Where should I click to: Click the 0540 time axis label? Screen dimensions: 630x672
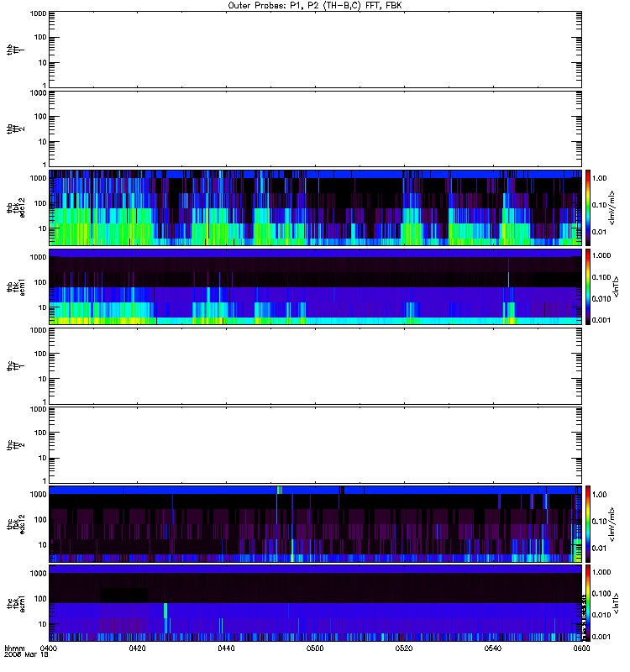pyautogui.click(x=493, y=648)
